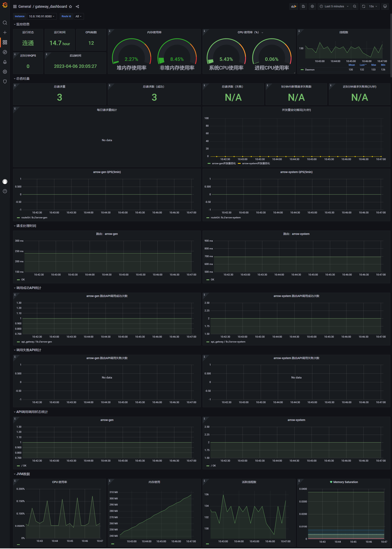Toggle arrow-system并发量变化 legend series
Viewport: 392px width, 549px height.
(x=256, y=163)
